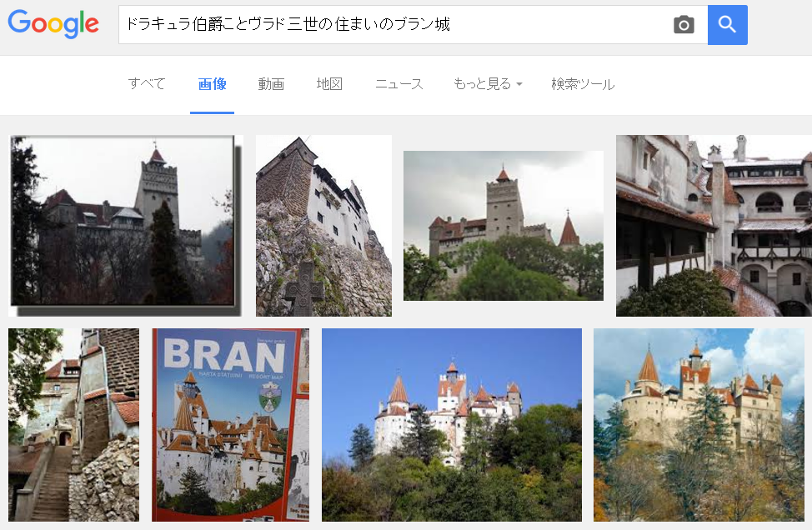Switch to the 動画 tab
This screenshot has height=530, width=812.
point(271,84)
